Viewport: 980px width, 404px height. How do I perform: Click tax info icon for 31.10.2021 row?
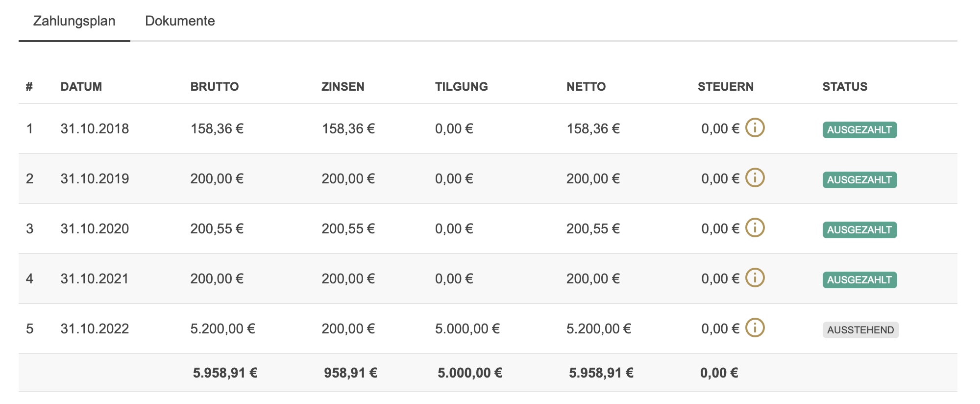[755, 278]
